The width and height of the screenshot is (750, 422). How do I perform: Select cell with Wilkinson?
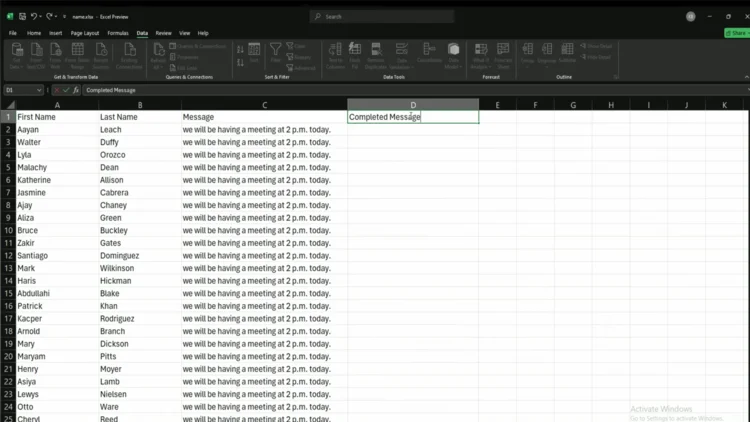[140, 268]
